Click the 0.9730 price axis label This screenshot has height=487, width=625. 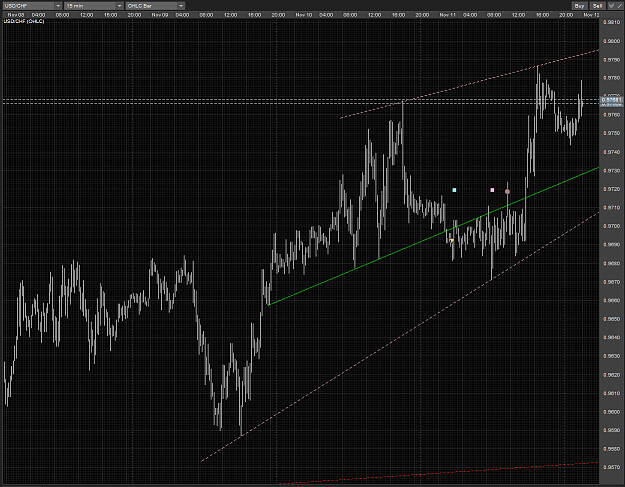pos(611,171)
